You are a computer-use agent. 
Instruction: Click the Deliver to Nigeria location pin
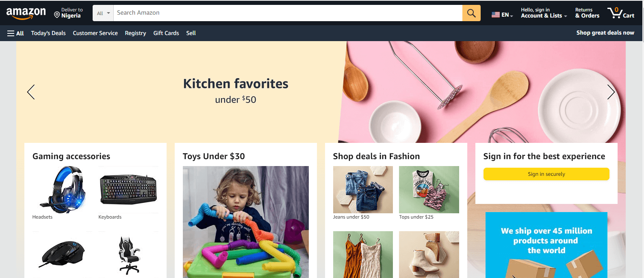57,15
